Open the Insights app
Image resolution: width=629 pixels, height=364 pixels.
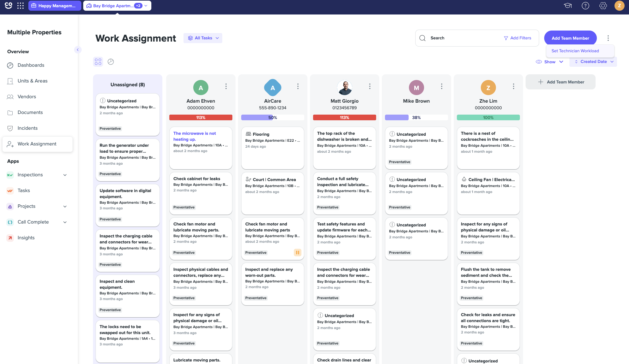coord(26,238)
